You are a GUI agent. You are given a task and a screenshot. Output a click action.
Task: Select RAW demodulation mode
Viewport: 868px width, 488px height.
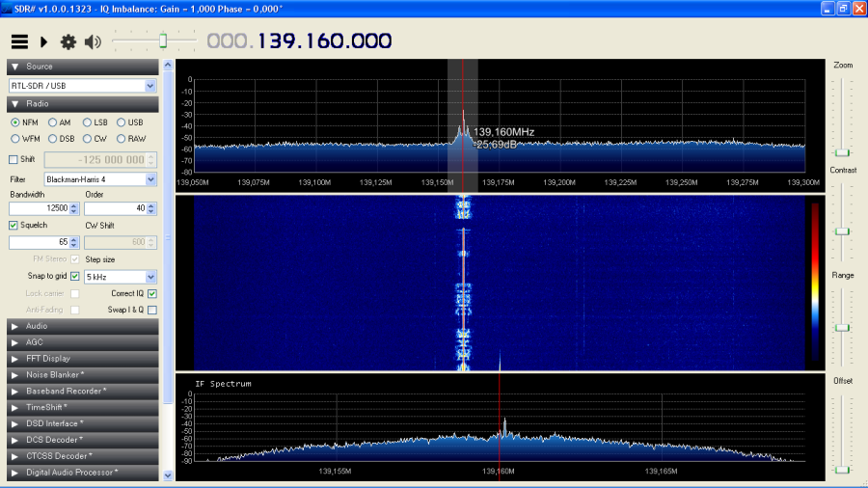coord(121,139)
